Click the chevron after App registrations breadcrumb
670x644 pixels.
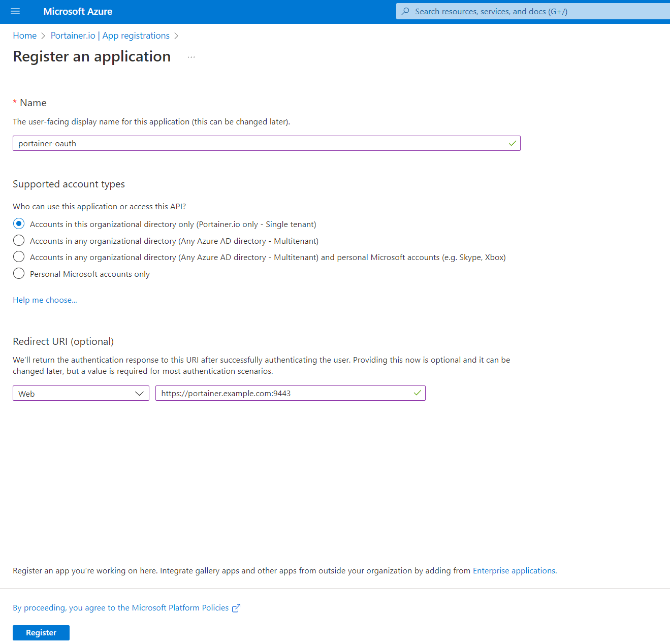pos(176,36)
